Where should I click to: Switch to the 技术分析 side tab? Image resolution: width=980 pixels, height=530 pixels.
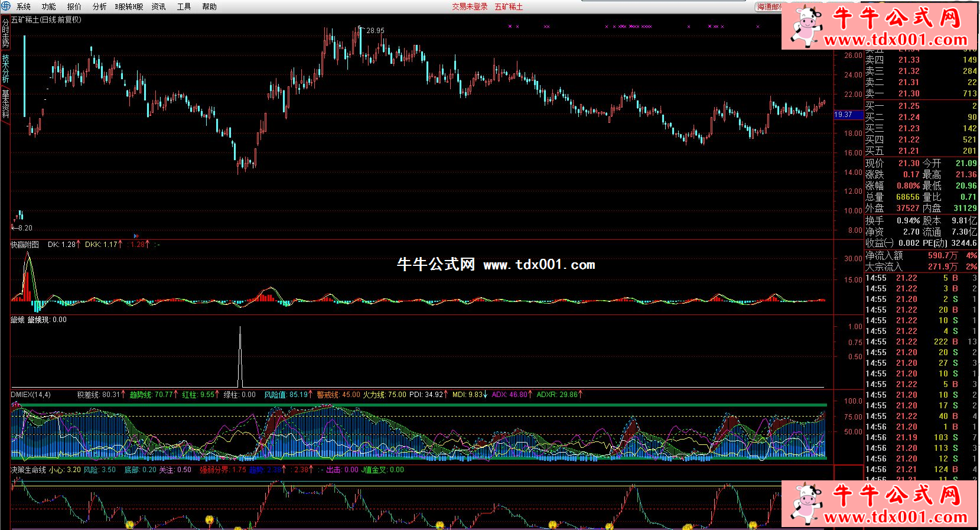pyautogui.click(x=5, y=69)
